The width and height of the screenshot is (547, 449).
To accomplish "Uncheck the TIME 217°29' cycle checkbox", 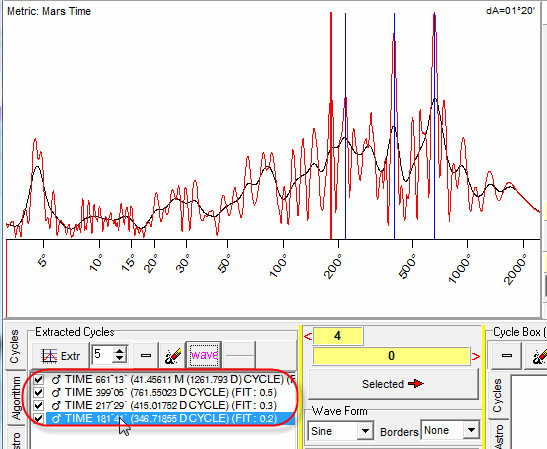I will (39, 405).
